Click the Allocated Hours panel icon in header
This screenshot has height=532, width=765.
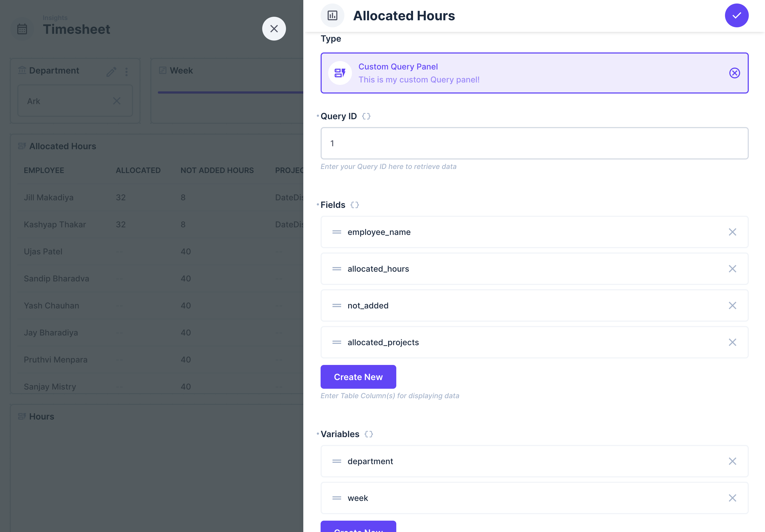point(332,15)
